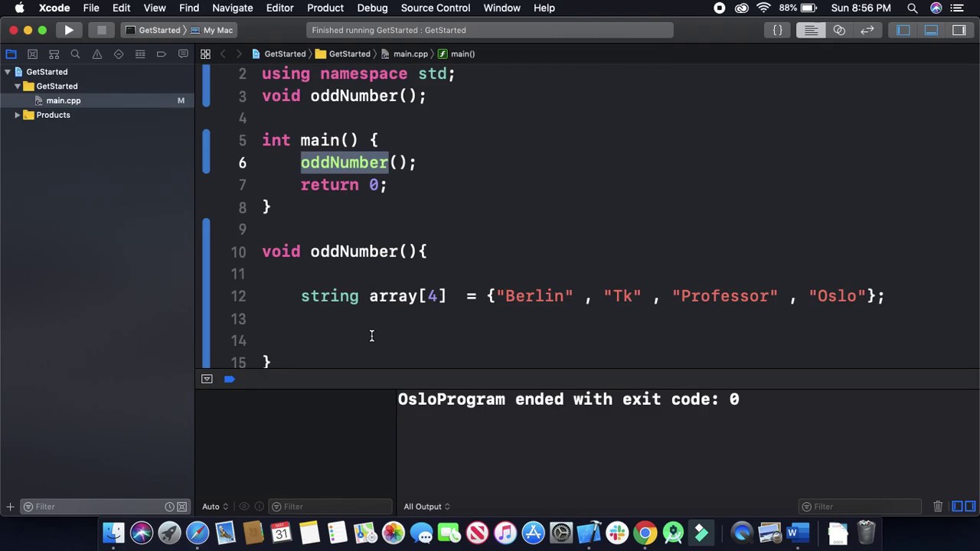Open the find navigator magnifier icon
The height and width of the screenshot is (551, 980).
click(75, 54)
